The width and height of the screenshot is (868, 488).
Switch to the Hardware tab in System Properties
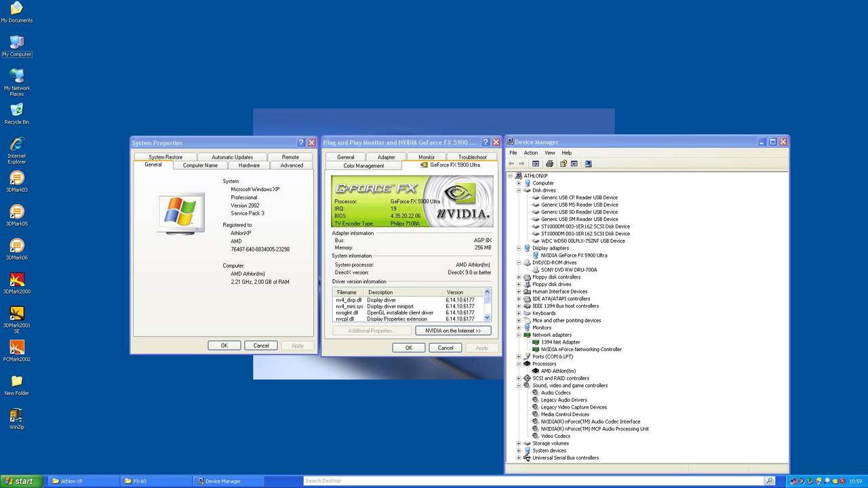(x=249, y=165)
